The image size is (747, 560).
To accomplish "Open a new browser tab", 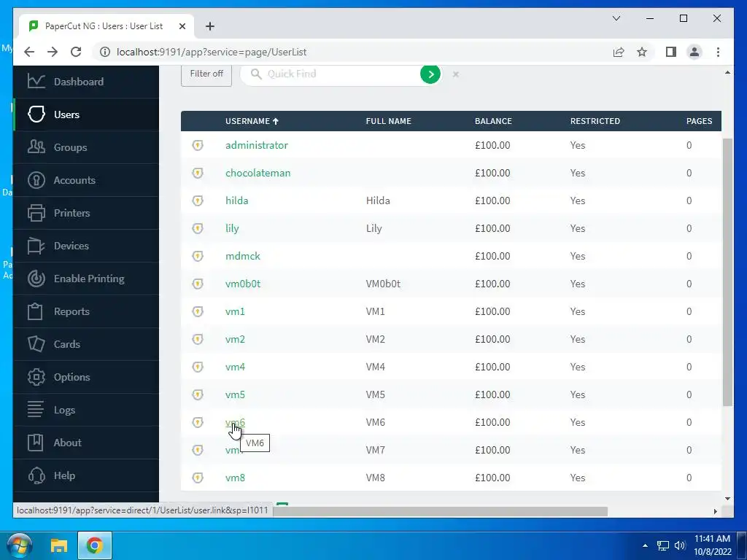I will pyautogui.click(x=209, y=26).
